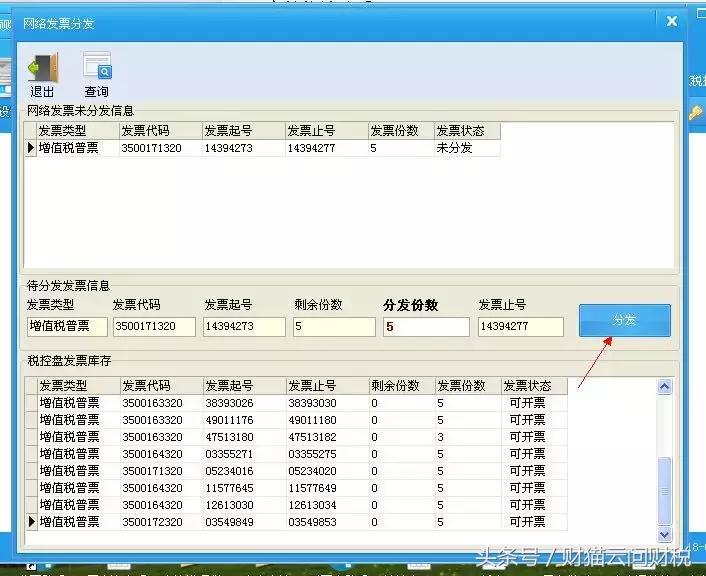Select inventory row starting 12613030

296,505
